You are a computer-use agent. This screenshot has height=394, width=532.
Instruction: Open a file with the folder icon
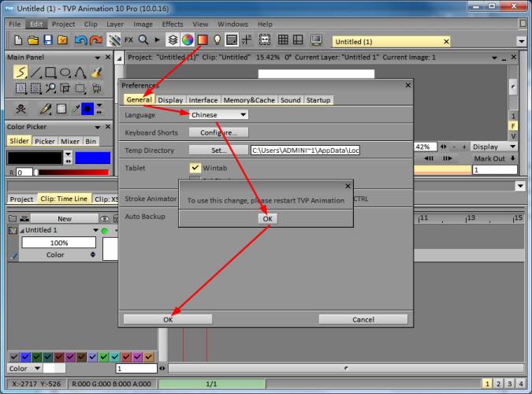33,40
